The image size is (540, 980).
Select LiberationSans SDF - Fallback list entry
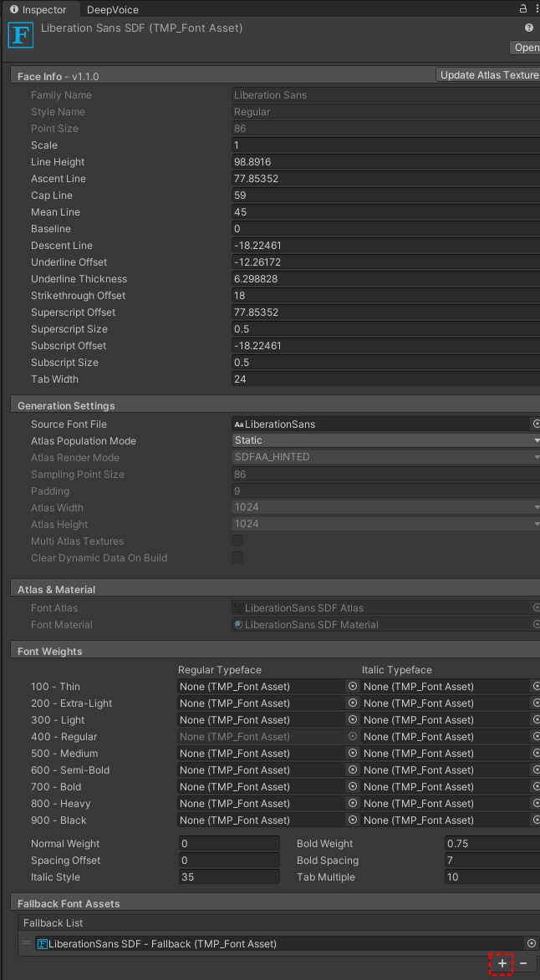[281, 944]
